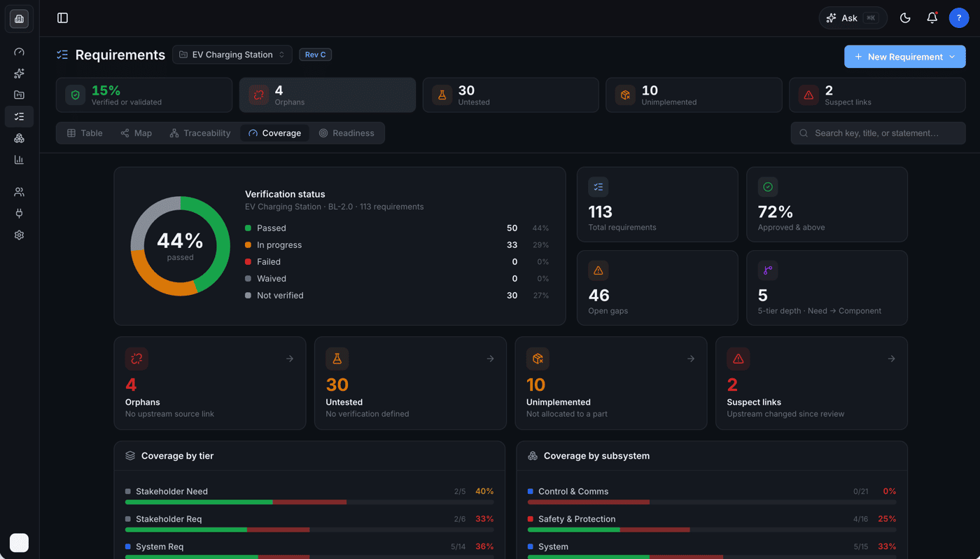
Task: Switch to the Readiness tab
Action: click(346, 133)
